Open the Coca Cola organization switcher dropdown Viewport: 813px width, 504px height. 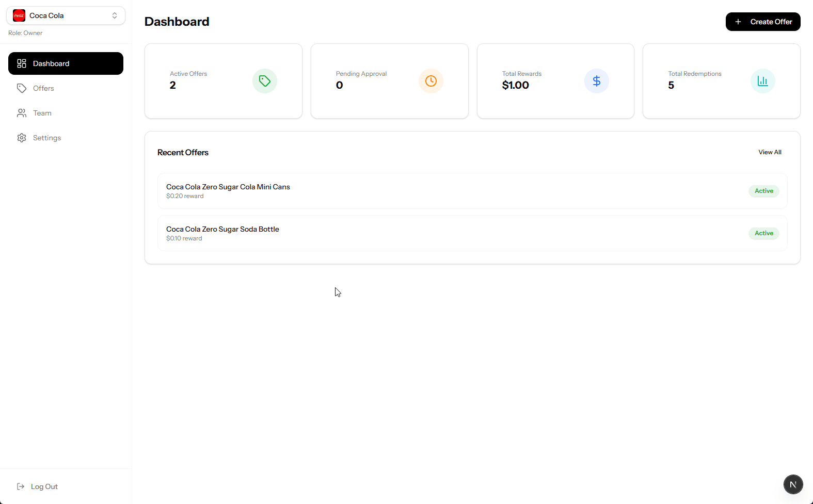click(x=66, y=15)
